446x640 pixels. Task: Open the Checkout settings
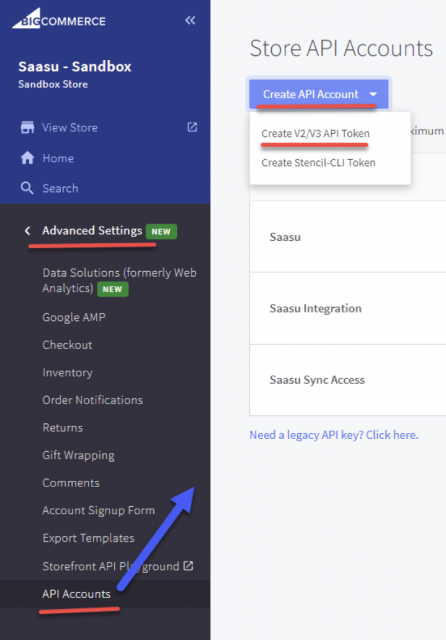[67, 345]
